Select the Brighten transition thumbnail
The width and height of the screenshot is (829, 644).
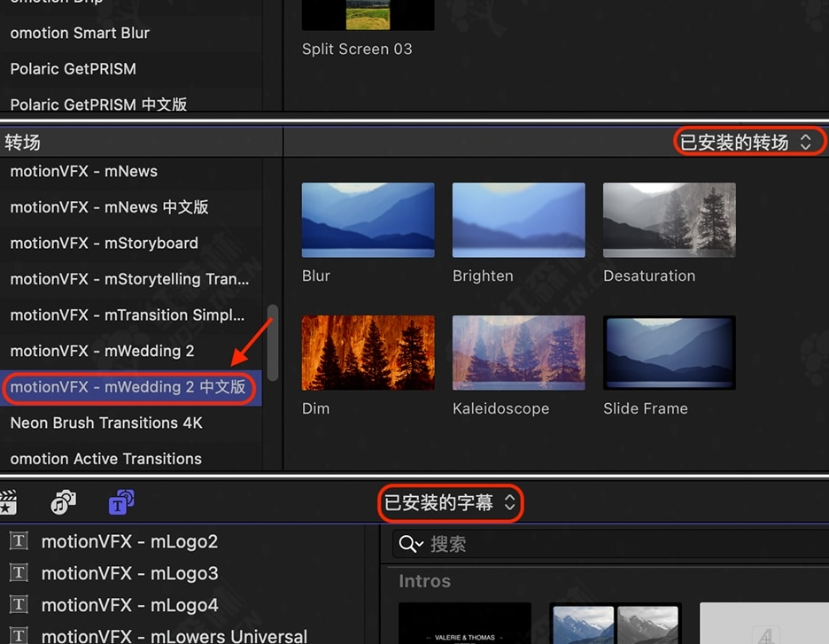[x=519, y=220]
